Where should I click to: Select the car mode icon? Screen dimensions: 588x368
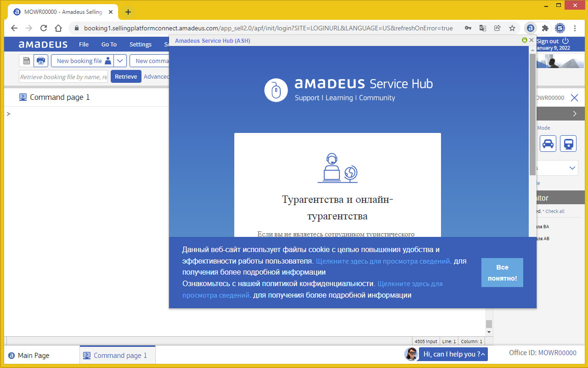548,144
